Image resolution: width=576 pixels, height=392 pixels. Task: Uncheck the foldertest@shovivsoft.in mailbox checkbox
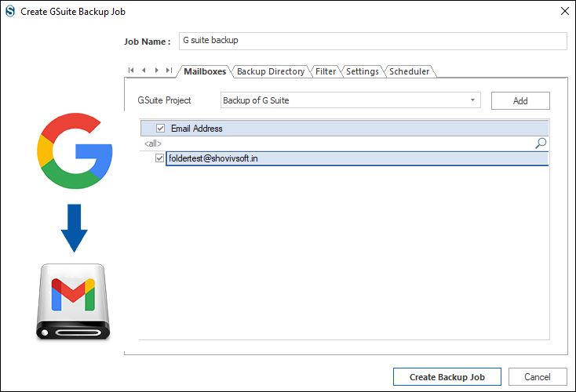point(159,158)
